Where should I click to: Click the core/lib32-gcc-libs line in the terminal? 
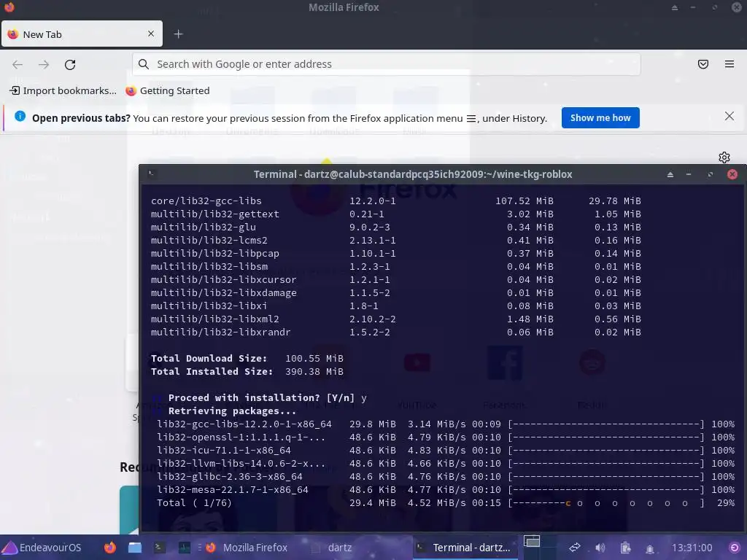click(396, 201)
